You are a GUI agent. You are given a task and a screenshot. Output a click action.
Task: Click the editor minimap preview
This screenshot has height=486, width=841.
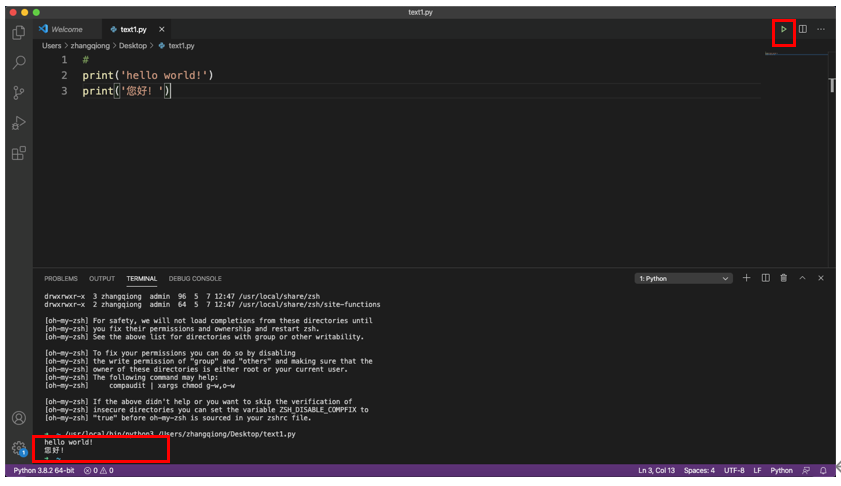795,54
